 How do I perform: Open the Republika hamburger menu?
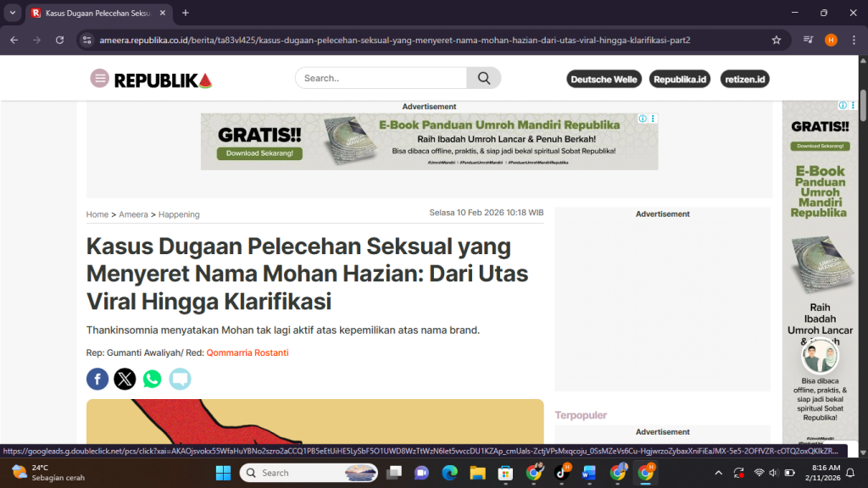100,79
